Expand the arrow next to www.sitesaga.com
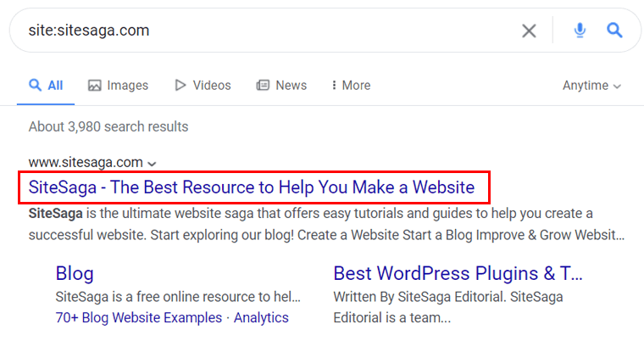Viewport: 644px width, 341px height. pyautogui.click(x=152, y=164)
